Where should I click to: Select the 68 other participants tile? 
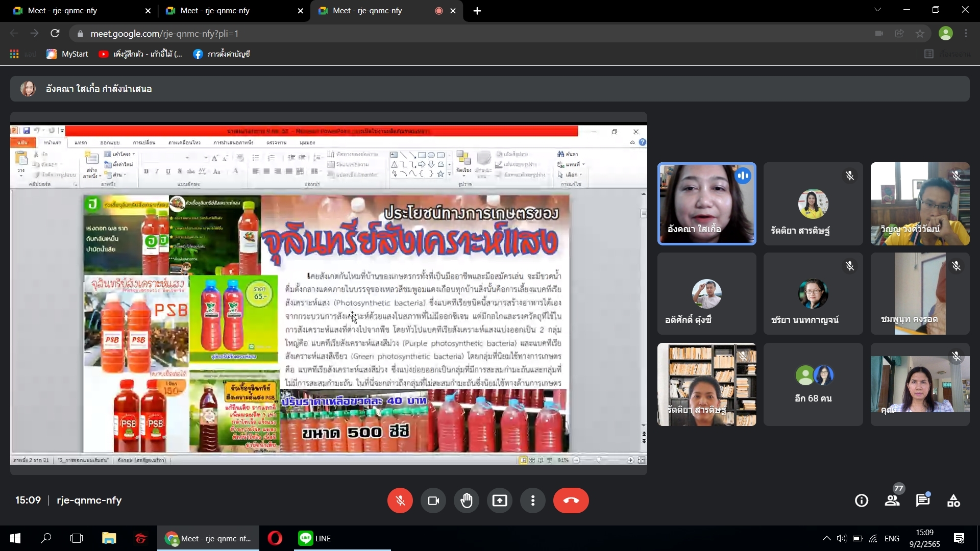point(813,385)
